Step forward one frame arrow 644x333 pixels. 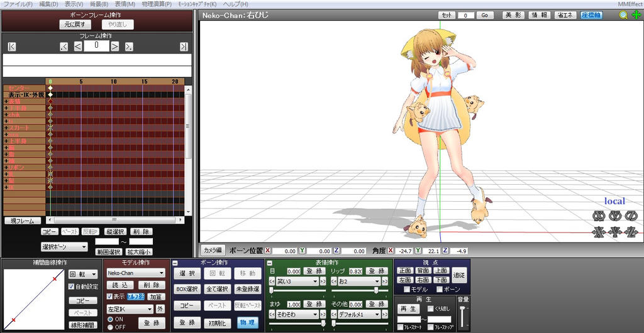[115, 46]
